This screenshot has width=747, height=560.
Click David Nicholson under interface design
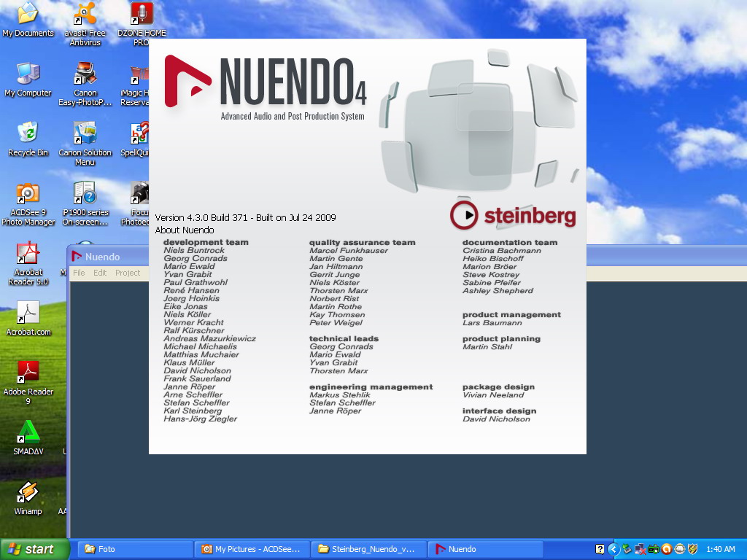(x=496, y=419)
